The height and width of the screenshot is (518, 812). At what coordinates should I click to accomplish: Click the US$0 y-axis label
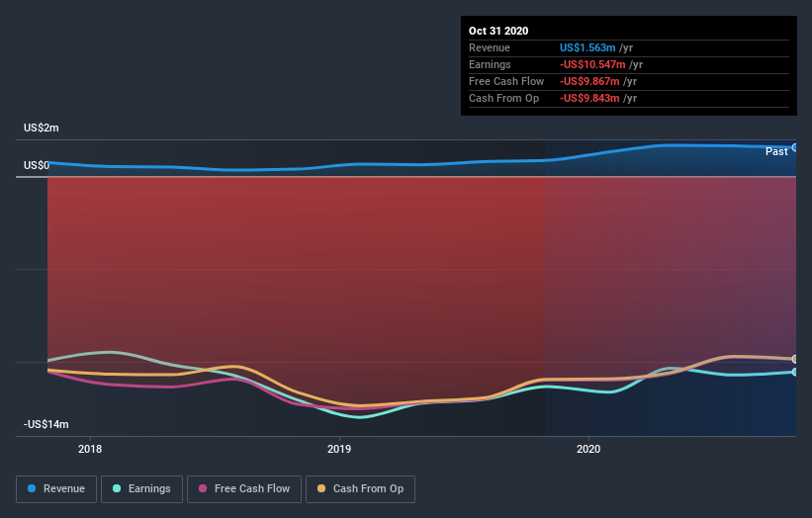coord(37,165)
